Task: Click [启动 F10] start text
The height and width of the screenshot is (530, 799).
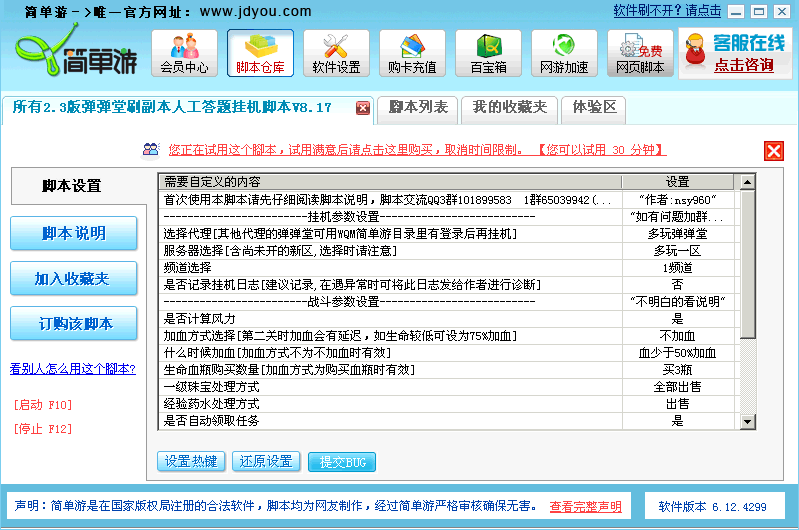Action: (43, 405)
